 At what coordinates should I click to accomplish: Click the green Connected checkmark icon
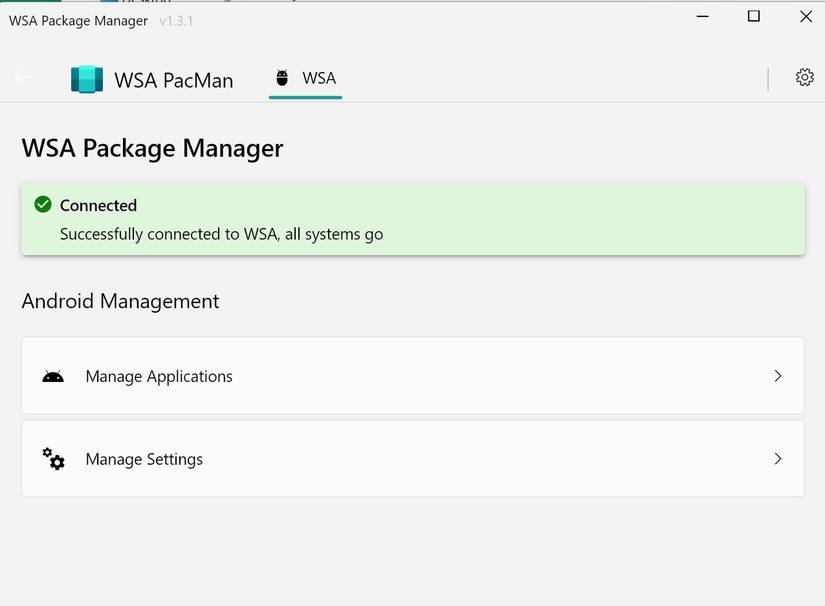click(43, 205)
